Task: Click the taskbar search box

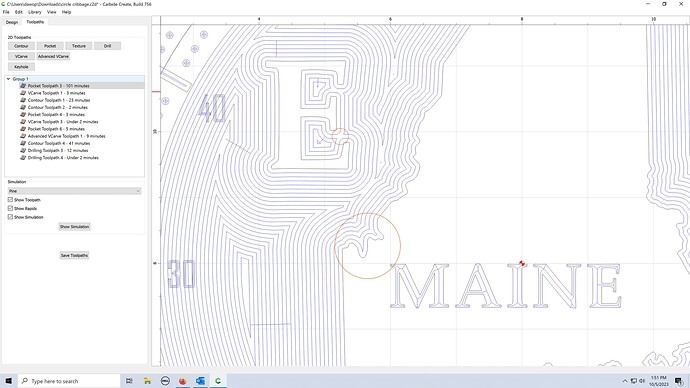Action: pyautogui.click(x=70, y=381)
